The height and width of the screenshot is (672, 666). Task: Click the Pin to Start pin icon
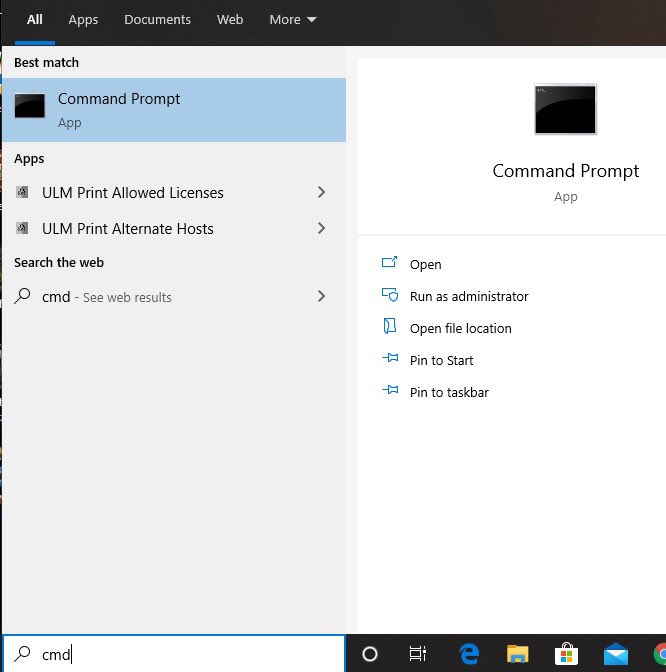(x=390, y=357)
